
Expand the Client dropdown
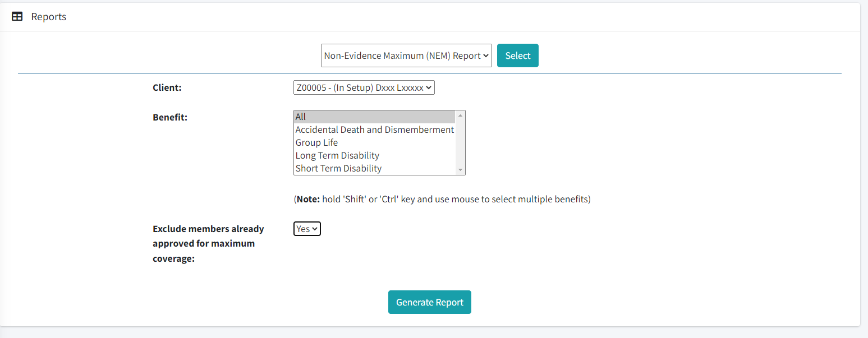coord(364,87)
